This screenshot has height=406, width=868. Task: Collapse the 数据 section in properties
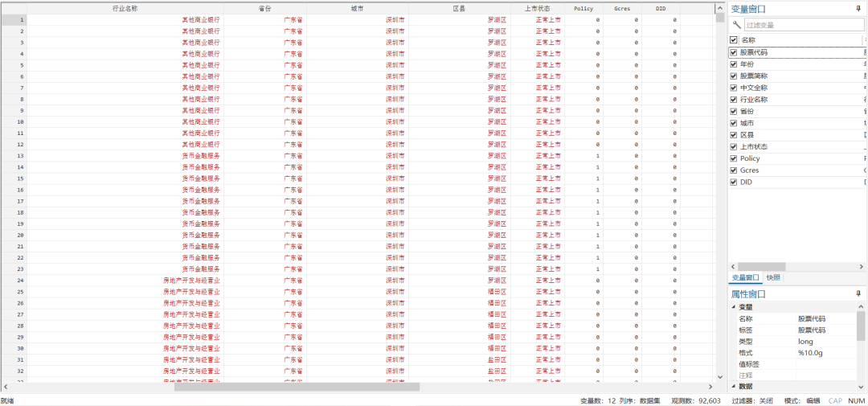click(x=734, y=386)
